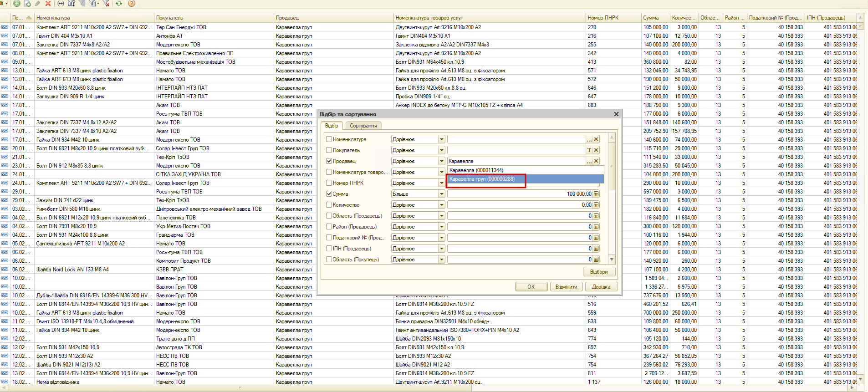
Task: Tick the Район (Продавець) checkbox
Action: pyautogui.click(x=329, y=227)
